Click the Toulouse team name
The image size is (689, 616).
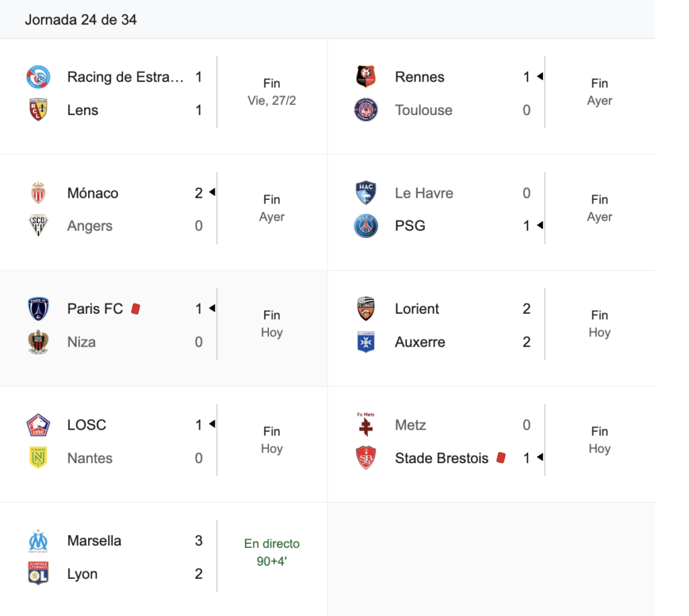(423, 110)
